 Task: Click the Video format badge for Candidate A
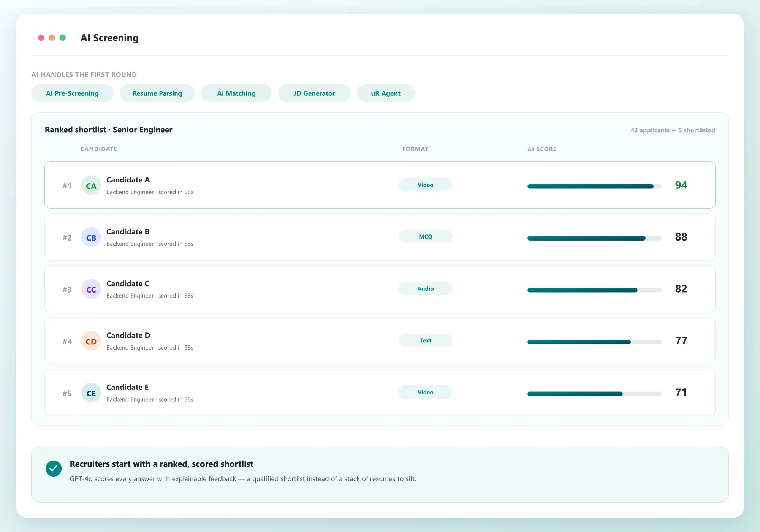point(426,185)
